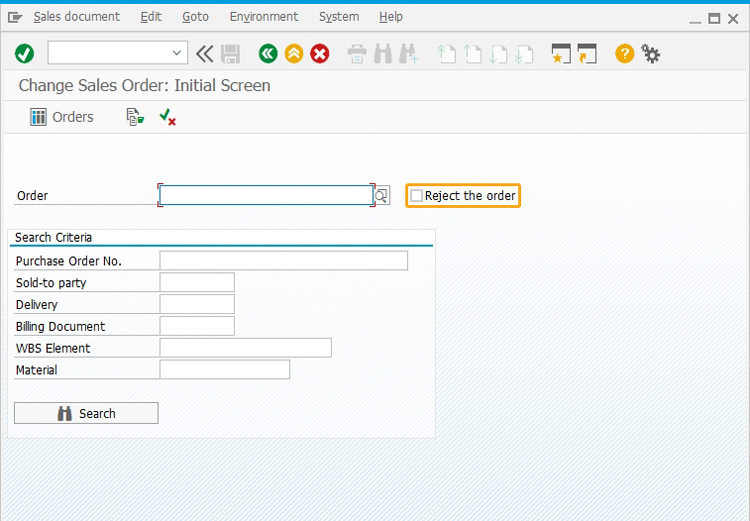
Task: Click the Last Page icon
Action: (524, 54)
